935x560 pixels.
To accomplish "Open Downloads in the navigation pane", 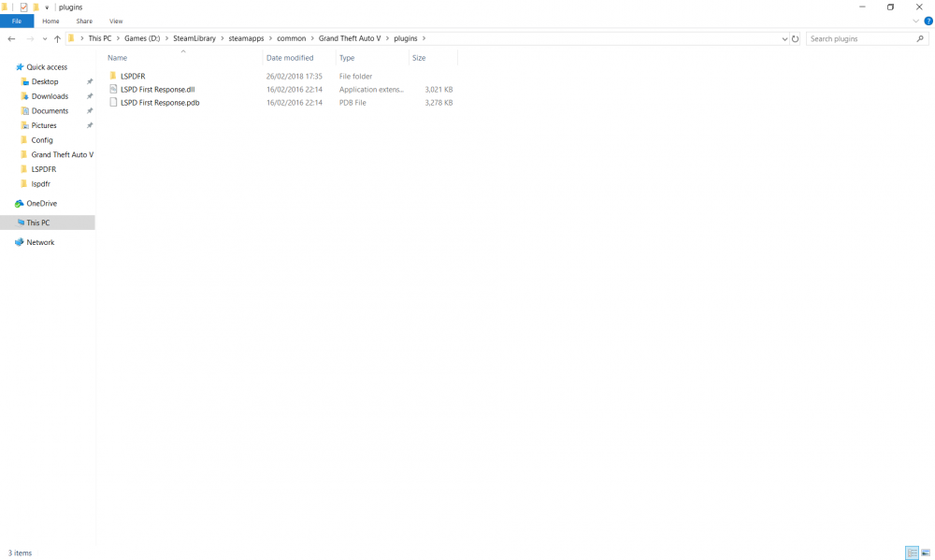I will click(x=50, y=96).
